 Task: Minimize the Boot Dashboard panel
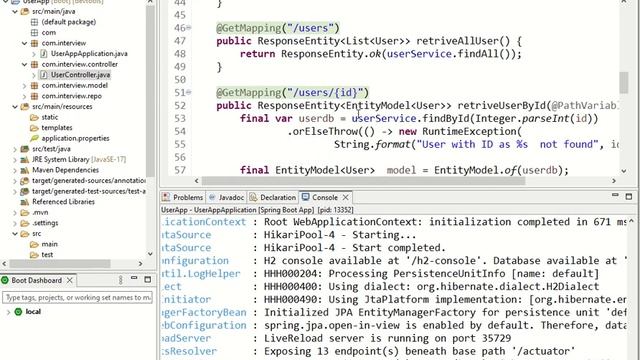point(134,279)
